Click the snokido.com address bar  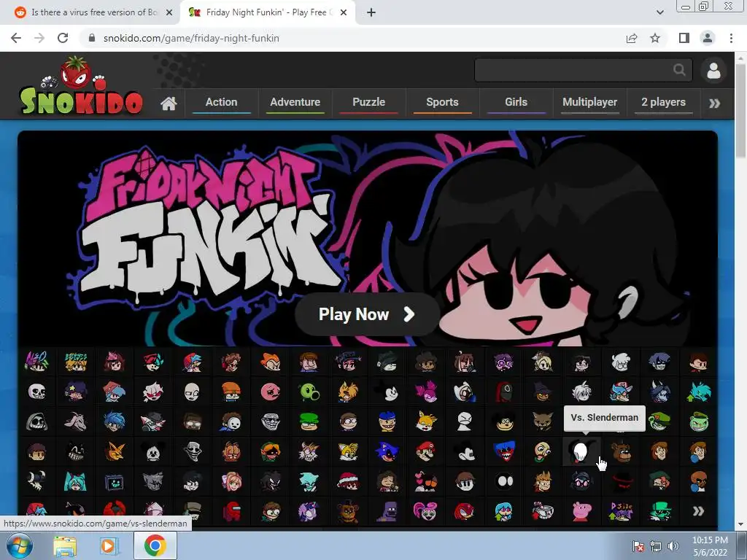(x=191, y=38)
